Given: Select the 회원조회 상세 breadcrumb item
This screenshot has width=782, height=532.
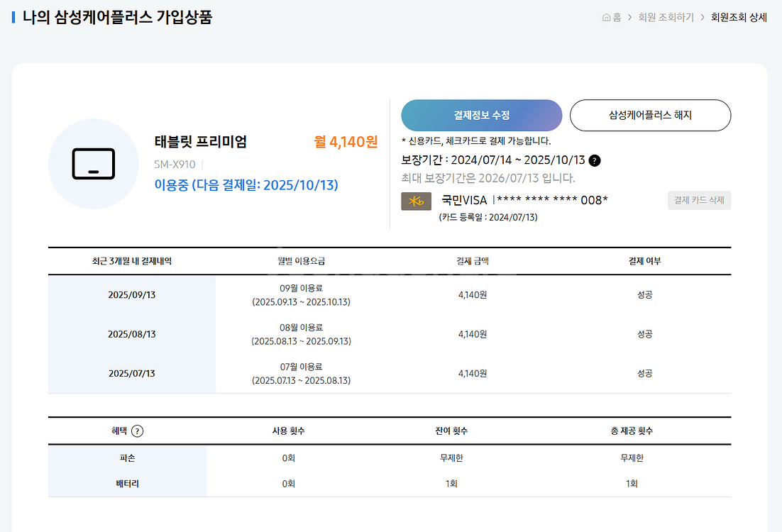Looking at the screenshot, I should (739, 18).
